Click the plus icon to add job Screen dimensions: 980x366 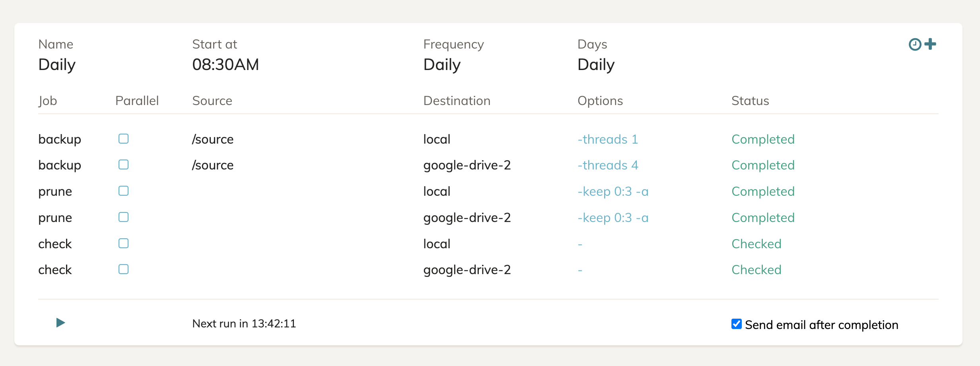930,44
